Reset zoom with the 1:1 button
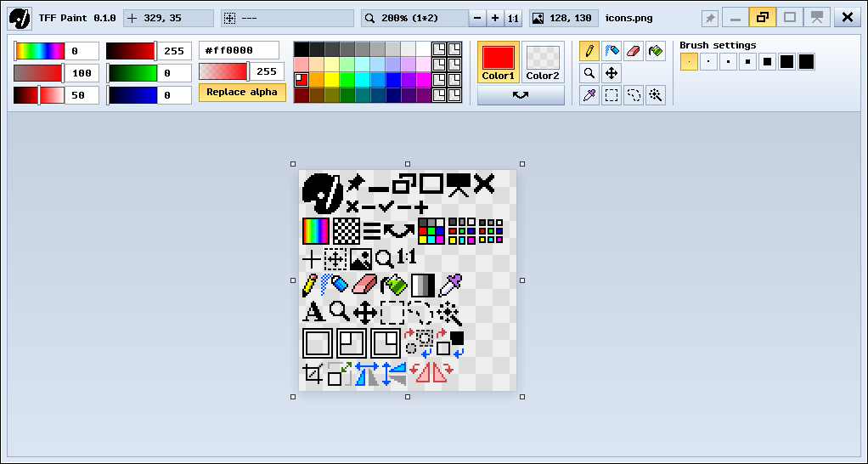The height and width of the screenshot is (464, 868). [513, 18]
